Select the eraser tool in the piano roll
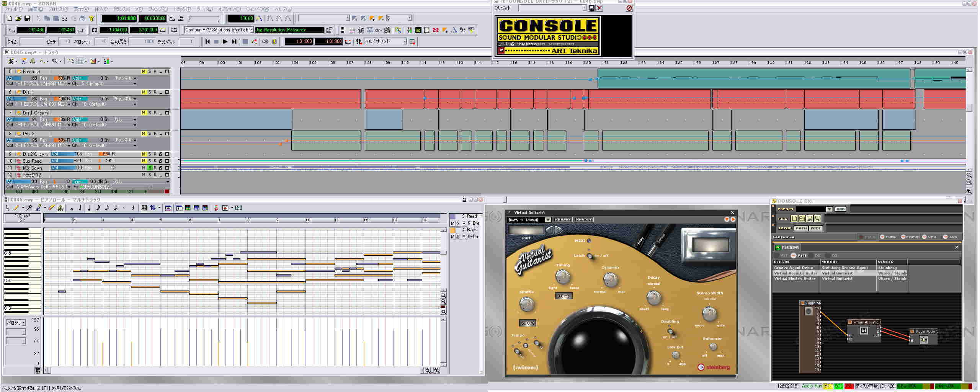This screenshot has height=392, width=980. click(51, 208)
